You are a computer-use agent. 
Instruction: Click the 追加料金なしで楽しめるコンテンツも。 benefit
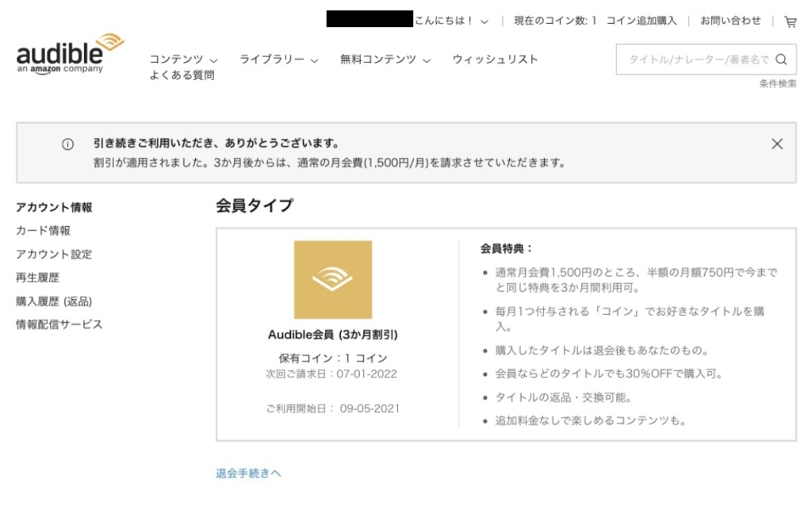pyautogui.click(x=590, y=420)
